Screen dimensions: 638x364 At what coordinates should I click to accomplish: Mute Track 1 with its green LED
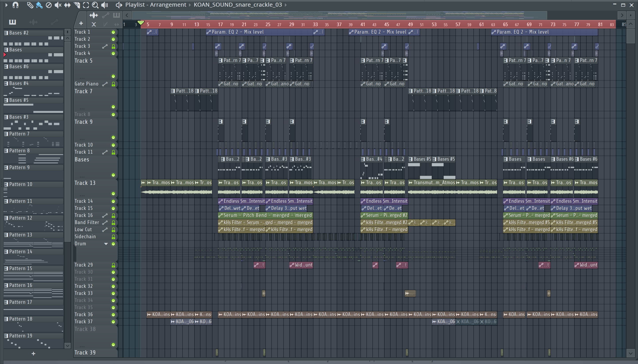click(113, 32)
